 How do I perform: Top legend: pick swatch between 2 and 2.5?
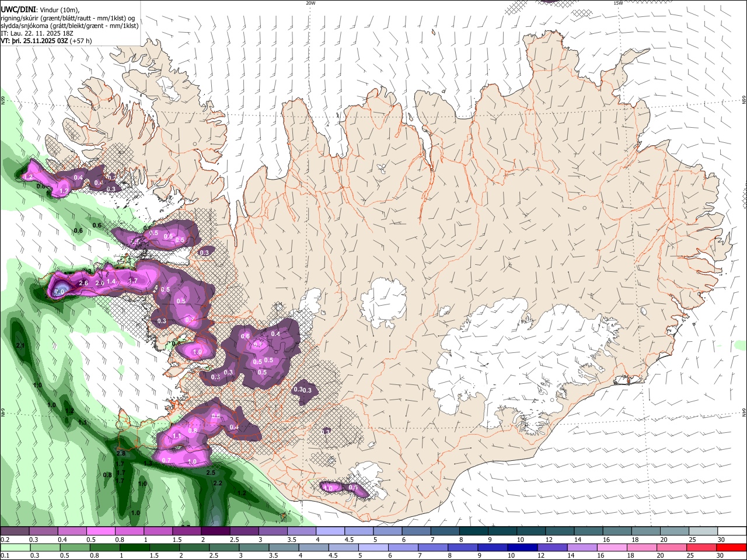(x=215, y=531)
